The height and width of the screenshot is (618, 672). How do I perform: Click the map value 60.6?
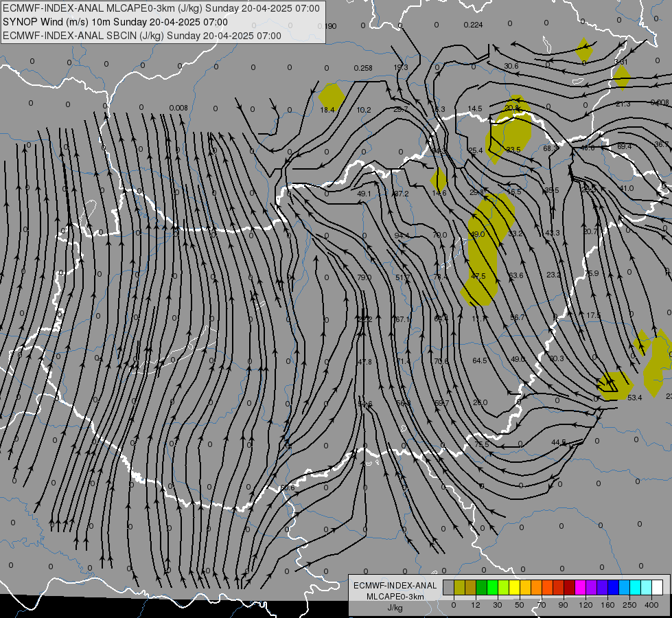tap(287, 488)
